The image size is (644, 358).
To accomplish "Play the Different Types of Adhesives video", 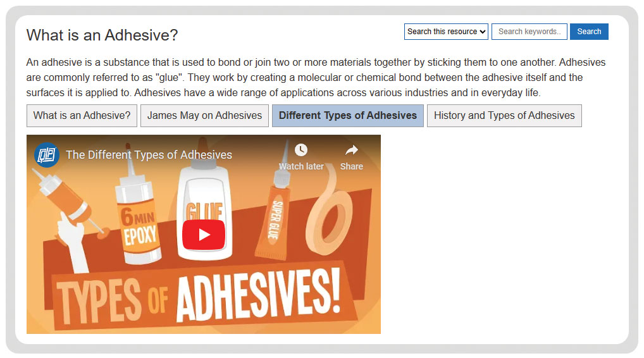I will coord(204,235).
